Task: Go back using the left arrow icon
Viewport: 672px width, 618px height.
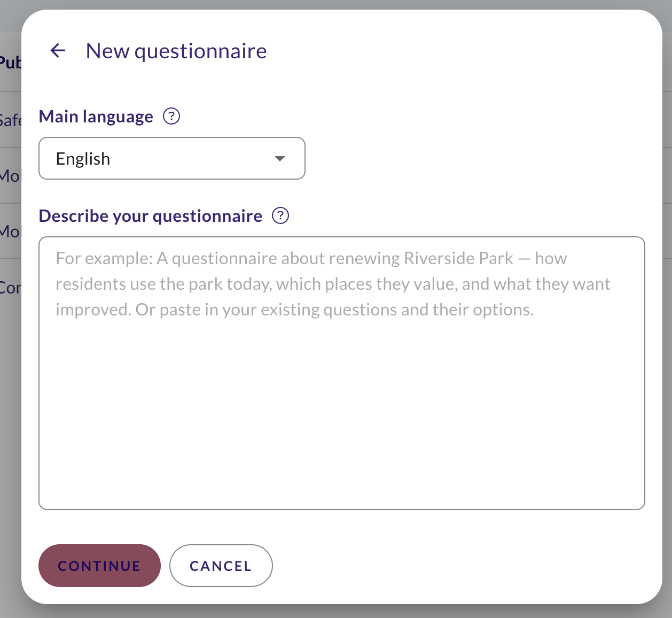Action: [x=58, y=51]
